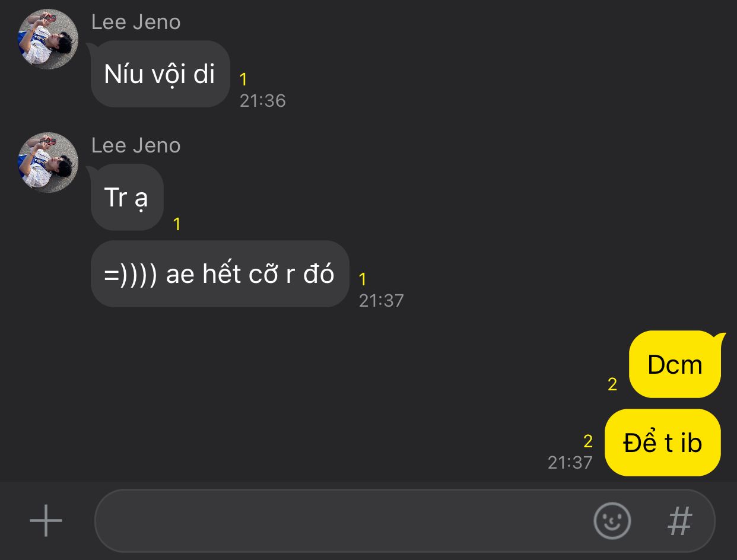
Task: Select the 'Tr ạ' message bubble
Action: 127,198
